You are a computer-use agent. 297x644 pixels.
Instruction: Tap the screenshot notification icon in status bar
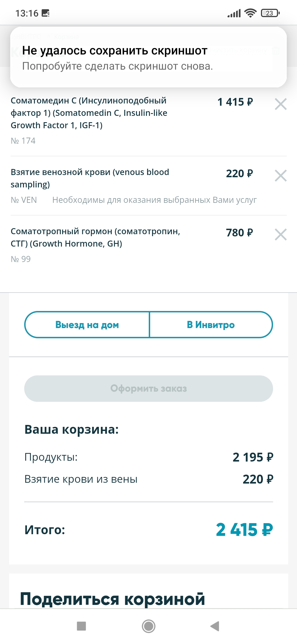click(46, 13)
